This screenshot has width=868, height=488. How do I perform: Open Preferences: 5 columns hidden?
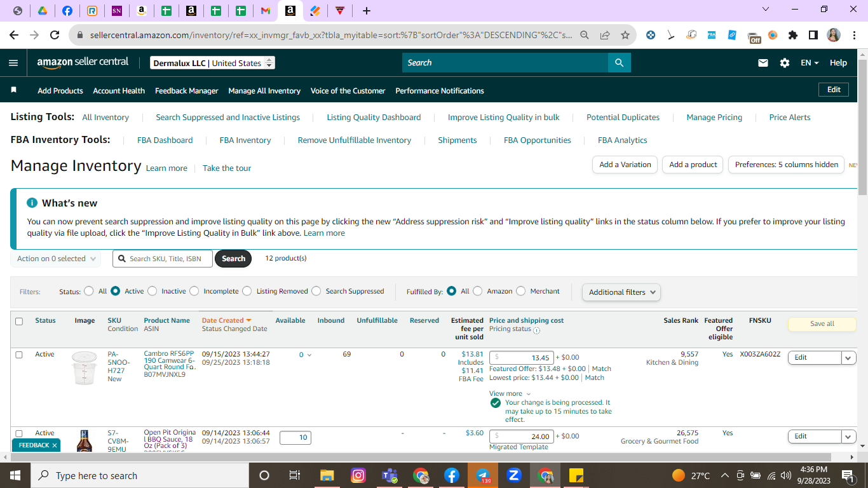[787, 165]
